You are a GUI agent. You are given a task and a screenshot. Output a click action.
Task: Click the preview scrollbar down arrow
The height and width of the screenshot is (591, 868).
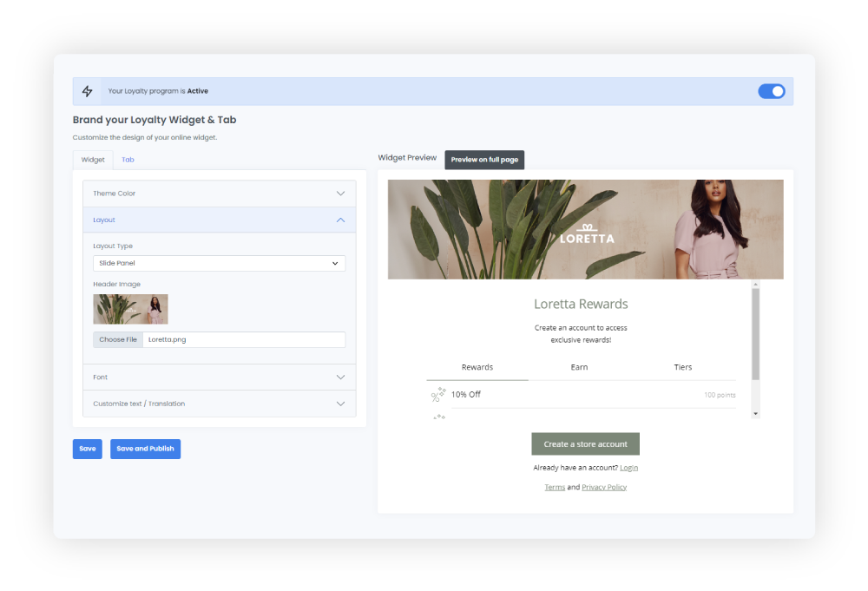pyautogui.click(x=756, y=414)
